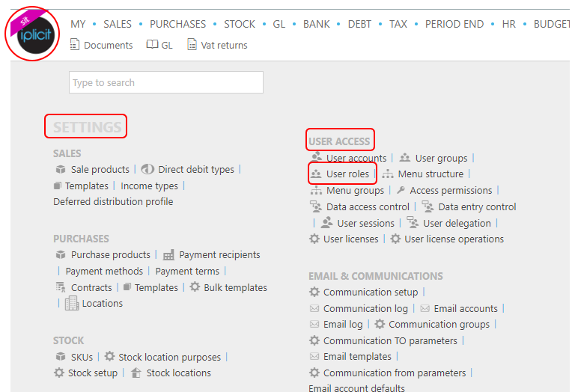Image resolution: width=572 pixels, height=392 pixels.
Task: Open the SALES menu
Action: click(x=118, y=24)
